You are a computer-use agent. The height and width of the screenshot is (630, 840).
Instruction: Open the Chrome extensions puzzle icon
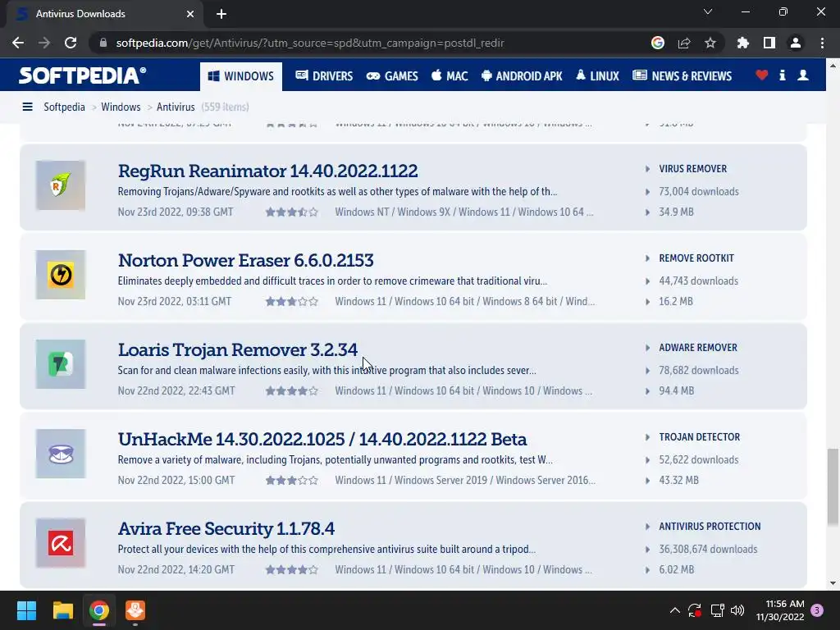(743, 43)
